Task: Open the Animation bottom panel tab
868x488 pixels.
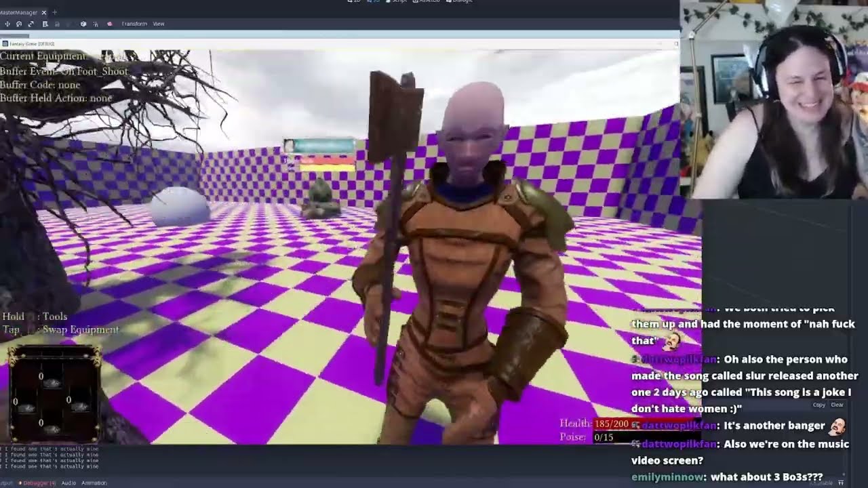Action: [94, 483]
